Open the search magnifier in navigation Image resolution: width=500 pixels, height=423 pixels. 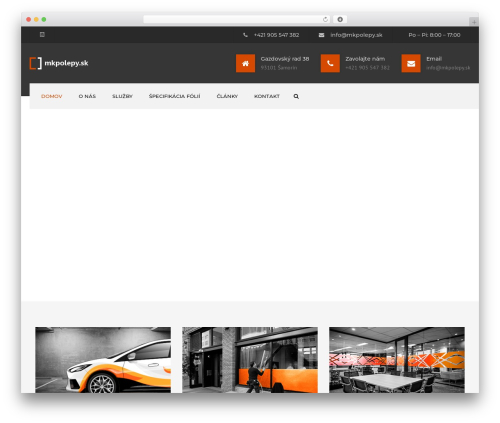click(296, 96)
